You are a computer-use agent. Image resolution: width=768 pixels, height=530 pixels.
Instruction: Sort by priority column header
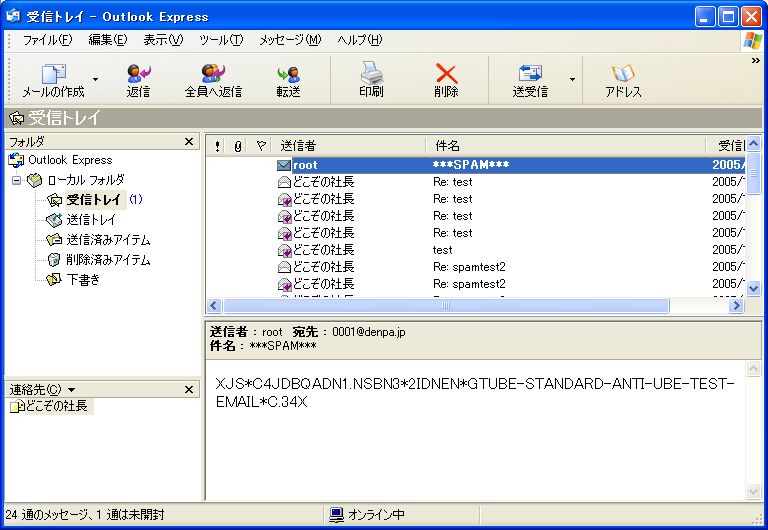tap(217, 145)
